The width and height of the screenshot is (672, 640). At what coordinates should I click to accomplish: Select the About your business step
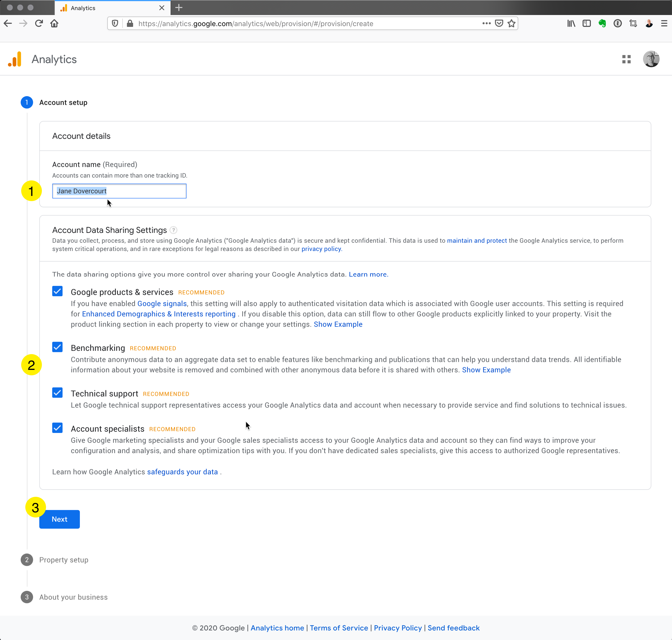[73, 597]
